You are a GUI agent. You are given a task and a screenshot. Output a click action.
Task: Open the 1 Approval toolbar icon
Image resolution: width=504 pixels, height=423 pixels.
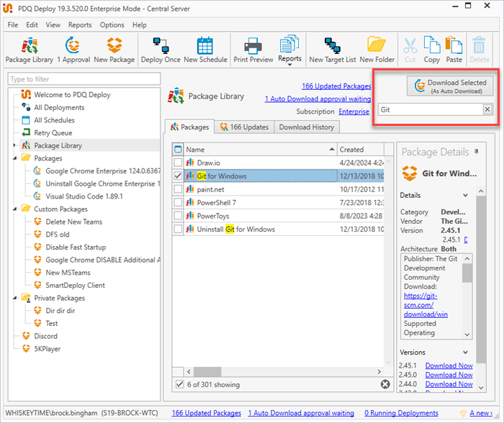[73, 50]
